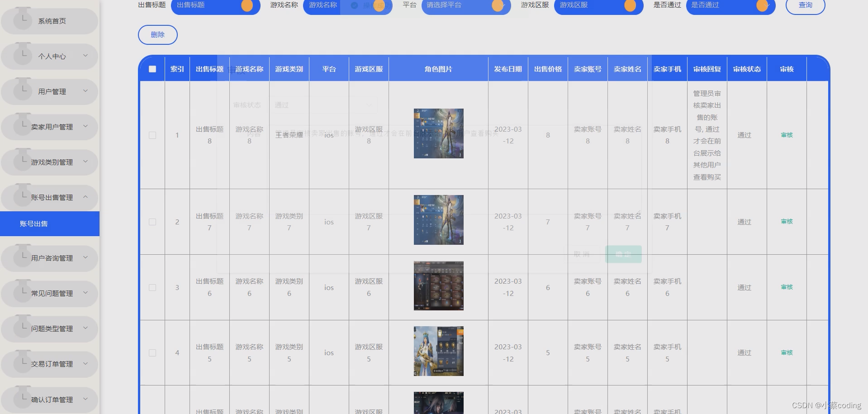Expand the 问题类型管理 chevron

pyautogui.click(x=85, y=328)
